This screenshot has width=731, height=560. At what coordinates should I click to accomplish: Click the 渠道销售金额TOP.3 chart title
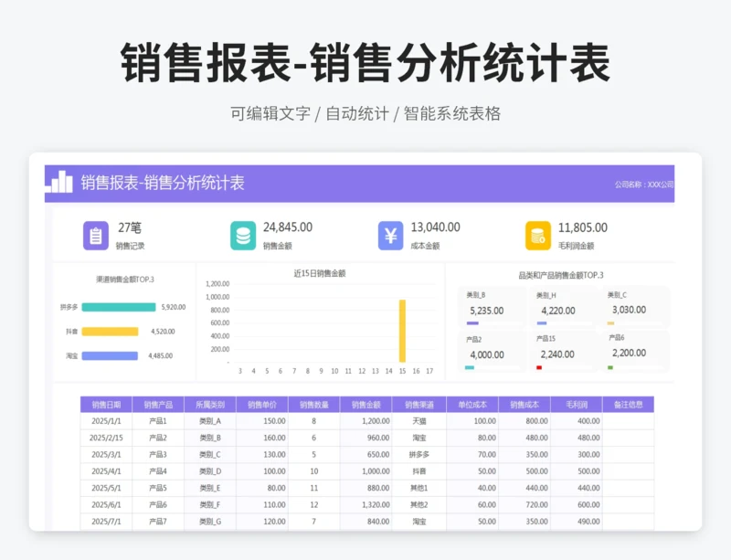tap(125, 280)
